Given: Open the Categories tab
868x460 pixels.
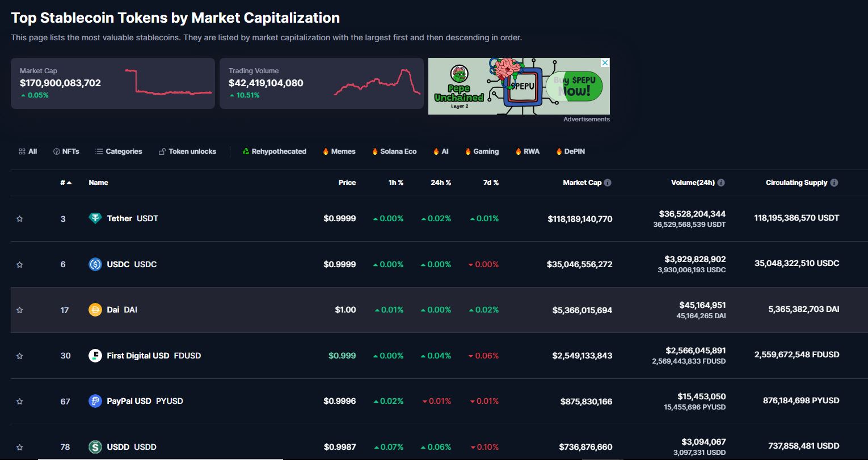Looking at the screenshot, I should 119,151.
